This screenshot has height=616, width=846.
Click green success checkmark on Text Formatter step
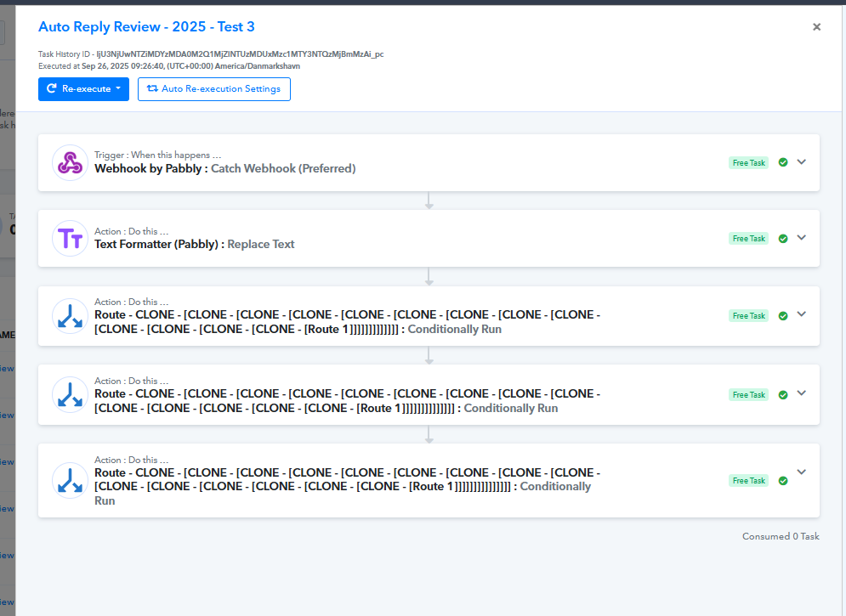point(783,239)
